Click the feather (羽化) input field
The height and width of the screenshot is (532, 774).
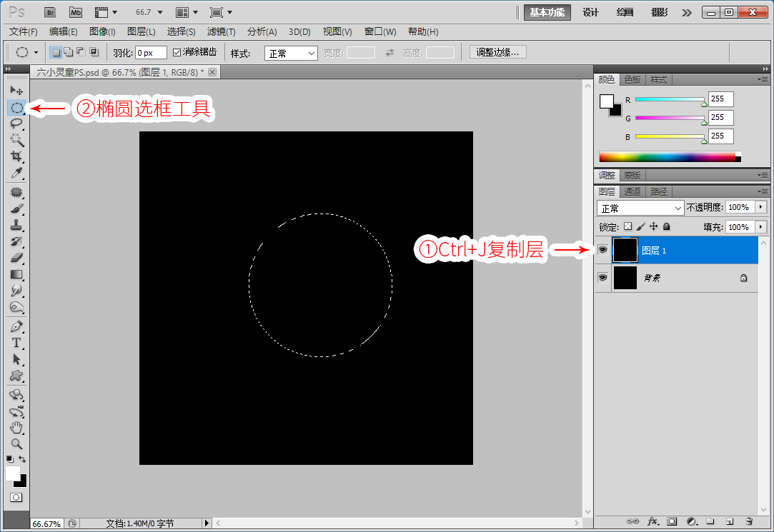click(x=151, y=52)
